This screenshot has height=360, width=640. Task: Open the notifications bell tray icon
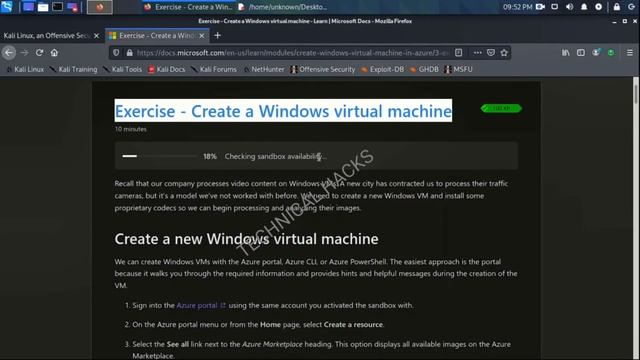[x=584, y=7]
